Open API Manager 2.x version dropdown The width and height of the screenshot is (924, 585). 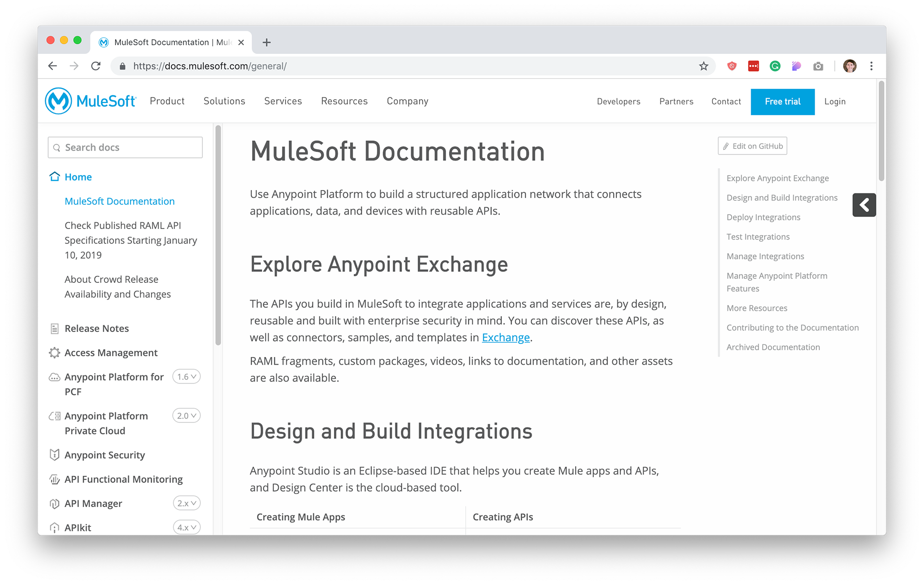tap(186, 503)
